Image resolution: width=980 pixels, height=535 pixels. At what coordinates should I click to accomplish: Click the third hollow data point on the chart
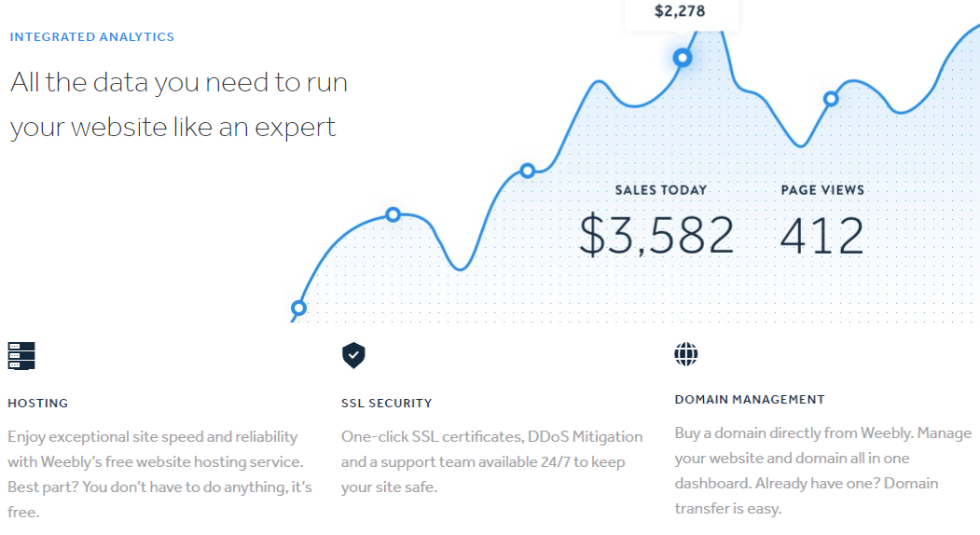click(x=528, y=171)
